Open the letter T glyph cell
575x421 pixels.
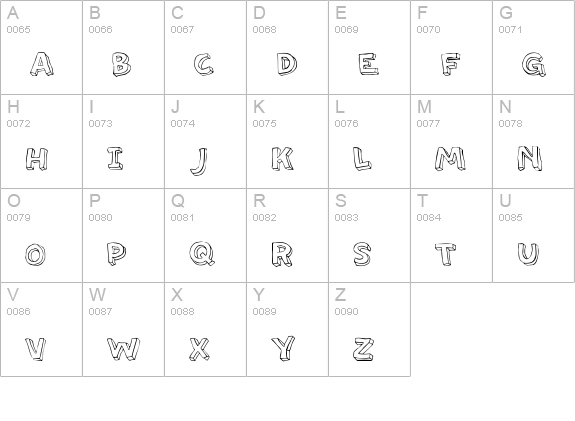tap(451, 235)
